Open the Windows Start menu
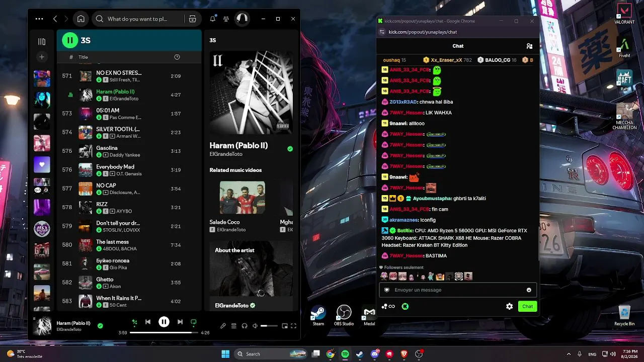The image size is (644, 362). [225, 354]
